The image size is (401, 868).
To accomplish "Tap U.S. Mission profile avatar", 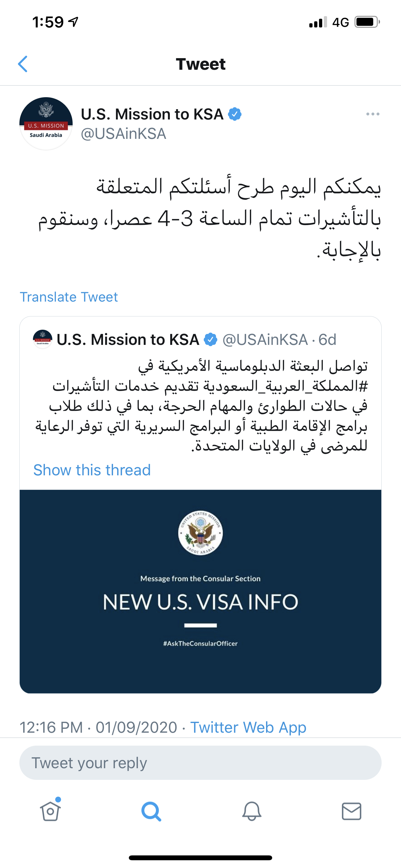I will (46, 124).
